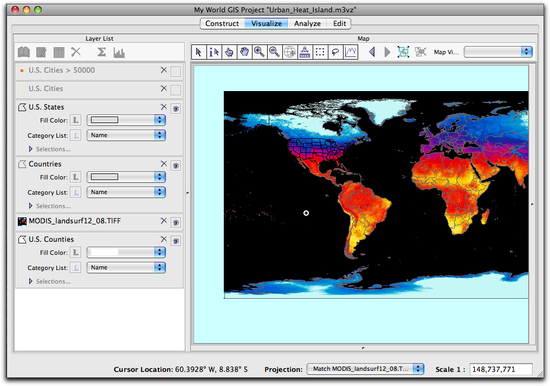Image resolution: width=550 pixels, height=386 pixels.
Task: Switch to the Analyze tab
Action: (x=307, y=24)
